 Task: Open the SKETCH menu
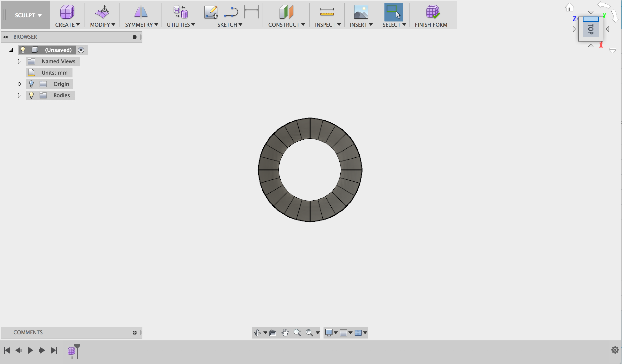(x=230, y=25)
